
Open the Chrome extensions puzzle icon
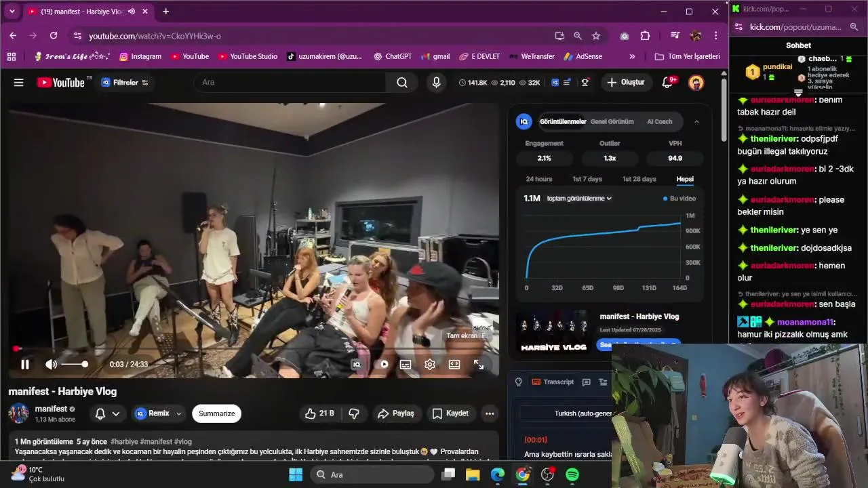click(645, 36)
